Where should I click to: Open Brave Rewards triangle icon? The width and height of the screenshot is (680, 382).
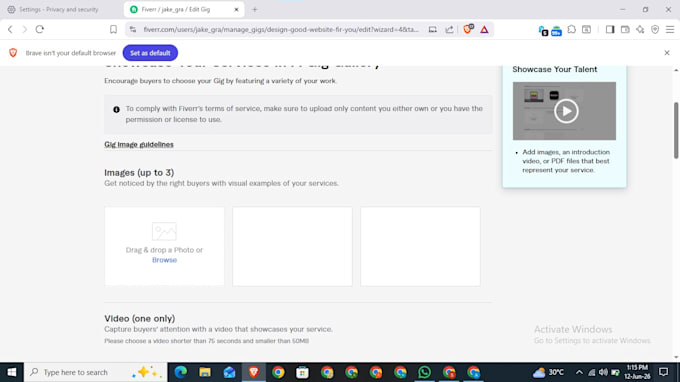tap(484, 29)
